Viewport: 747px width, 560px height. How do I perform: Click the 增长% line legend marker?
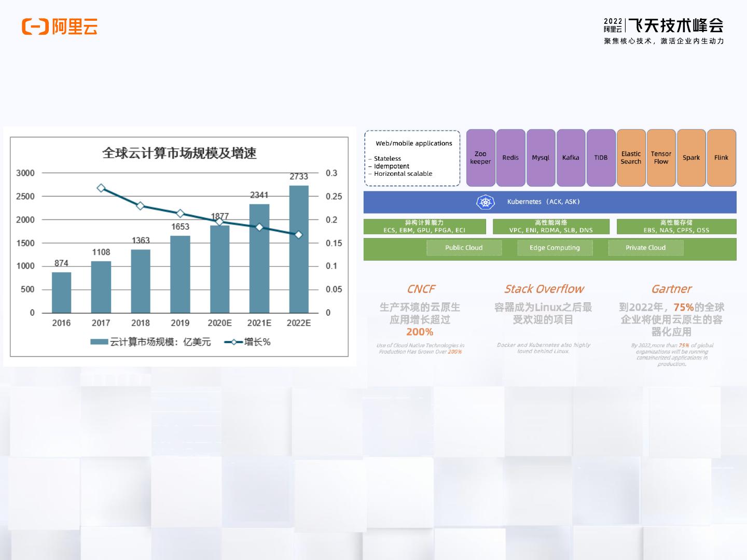click(233, 342)
